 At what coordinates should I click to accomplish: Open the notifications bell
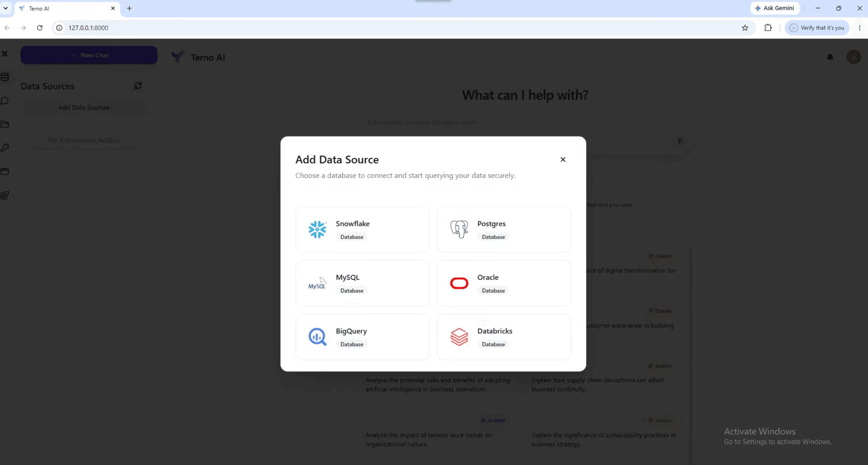pyautogui.click(x=830, y=57)
